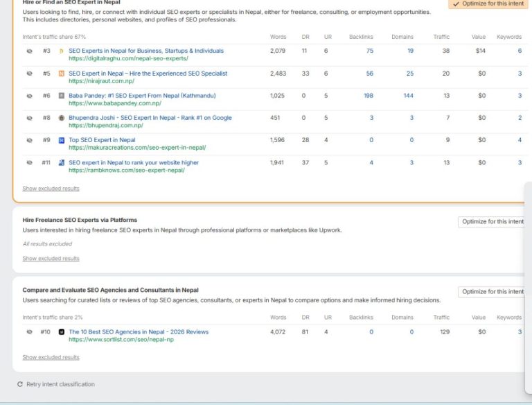Click favicon of bhupendraj.com.np result
The height and width of the screenshot is (405, 532).
pos(62,118)
